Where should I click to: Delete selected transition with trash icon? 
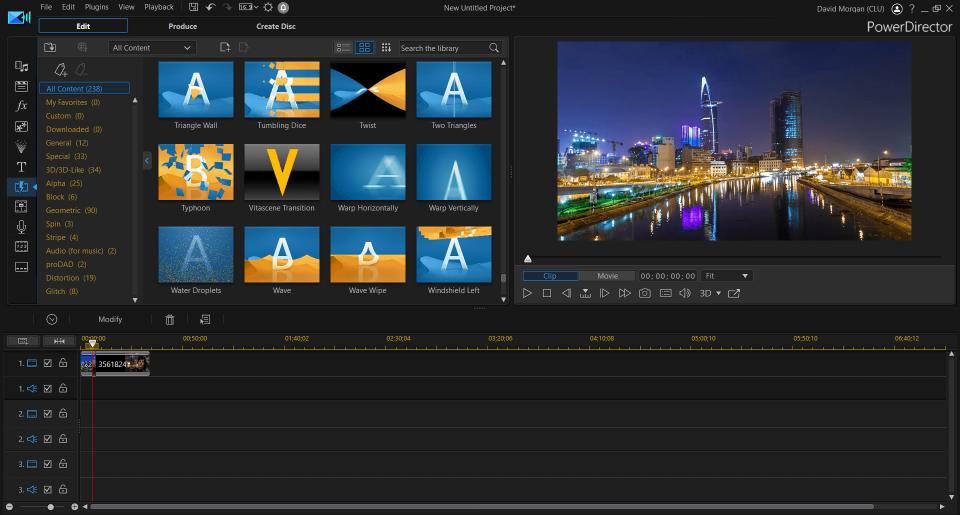pos(170,320)
